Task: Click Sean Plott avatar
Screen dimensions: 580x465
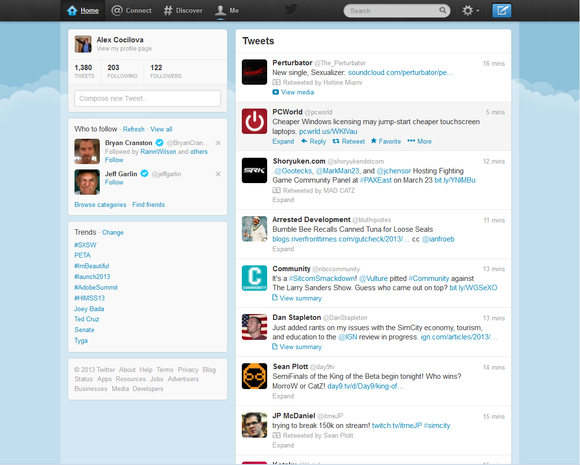Action: coord(254,376)
